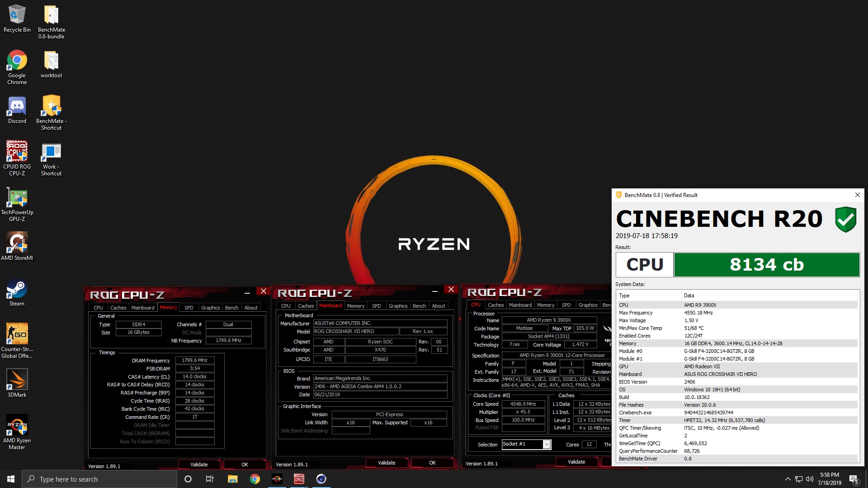
Task: Select Caches tab in CPU window CPU-Z
Action: [x=495, y=305]
